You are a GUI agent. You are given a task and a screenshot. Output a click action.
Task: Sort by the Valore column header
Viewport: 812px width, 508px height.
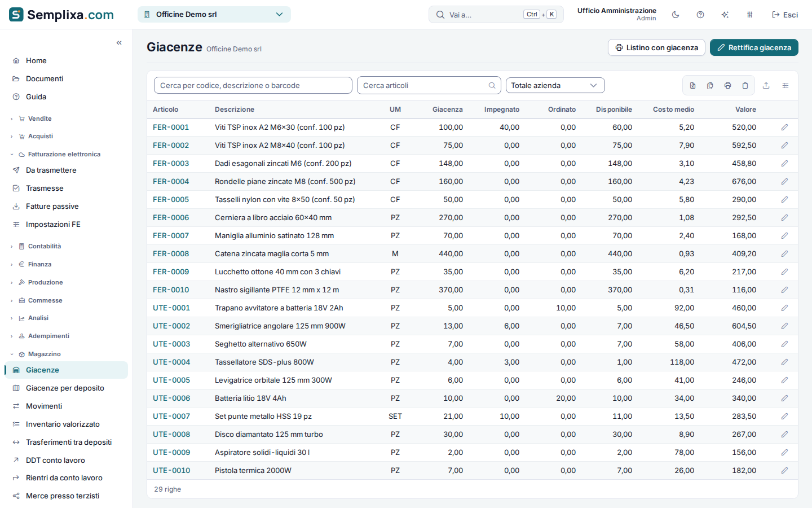pyautogui.click(x=745, y=110)
